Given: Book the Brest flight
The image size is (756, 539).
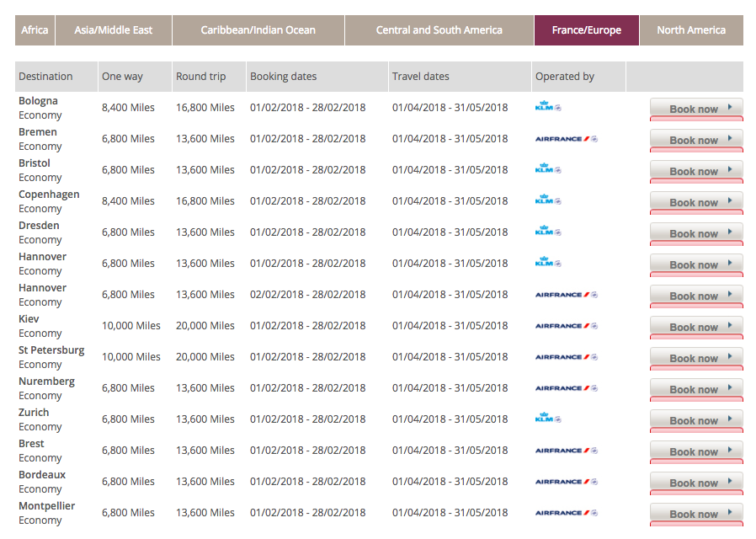Looking at the screenshot, I should coord(696,451).
